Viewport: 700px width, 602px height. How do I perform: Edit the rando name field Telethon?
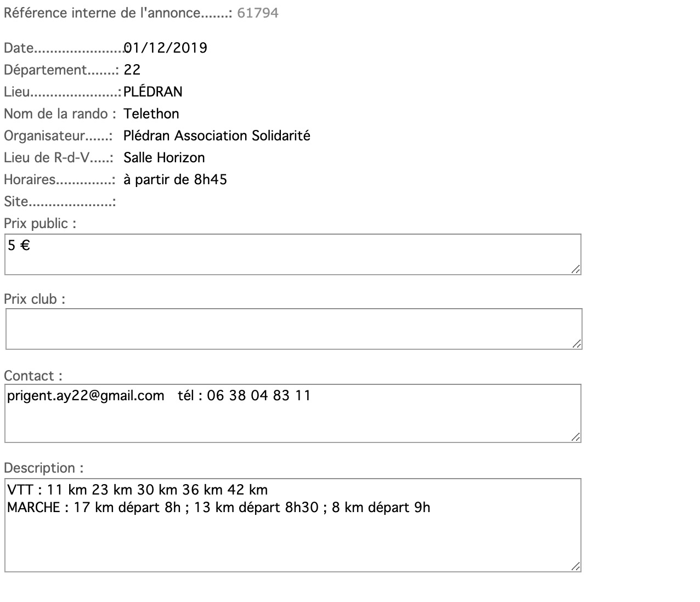coord(151,114)
